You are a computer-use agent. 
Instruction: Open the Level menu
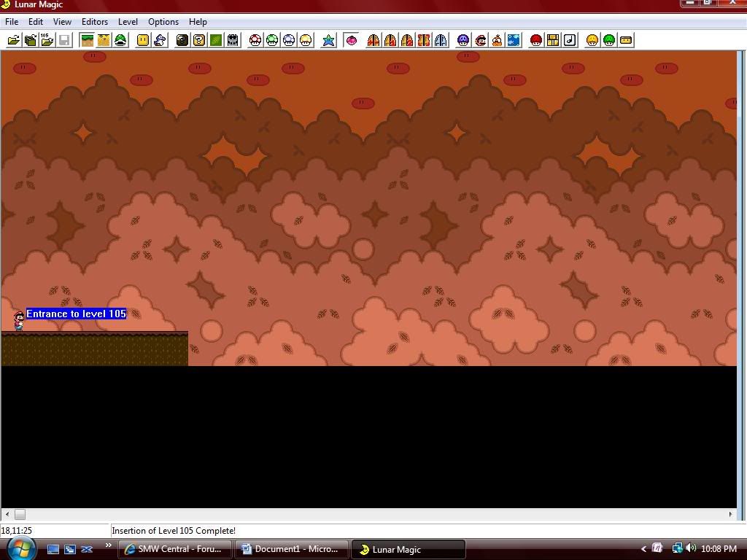tap(128, 22)
